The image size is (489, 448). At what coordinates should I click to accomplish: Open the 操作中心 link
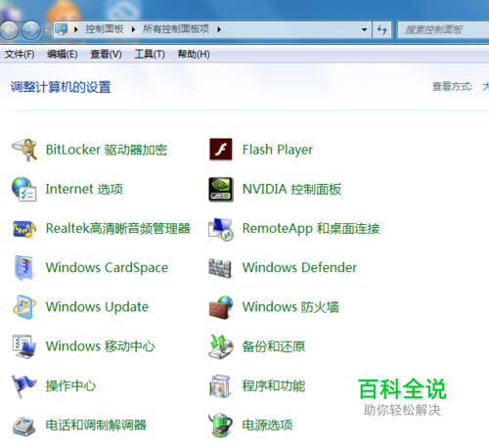point(70,386)
